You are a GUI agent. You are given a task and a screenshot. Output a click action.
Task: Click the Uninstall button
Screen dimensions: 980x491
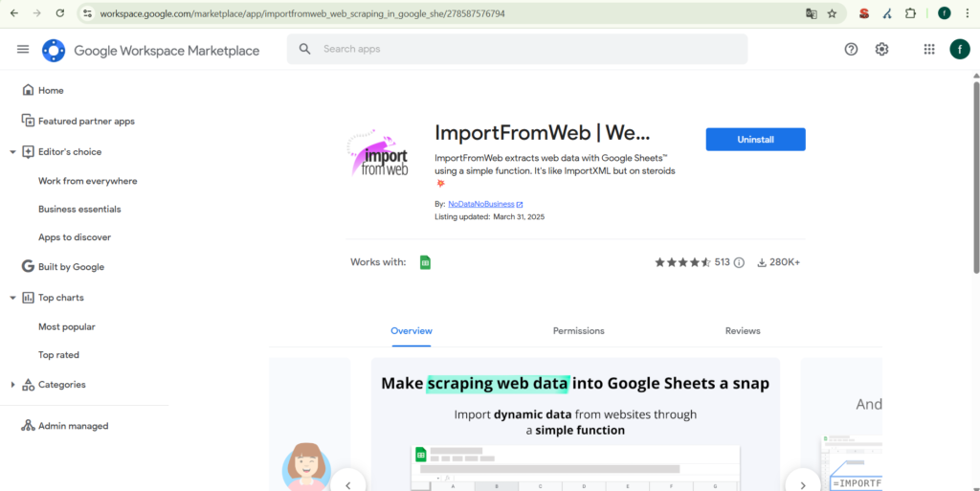(756, 140)
